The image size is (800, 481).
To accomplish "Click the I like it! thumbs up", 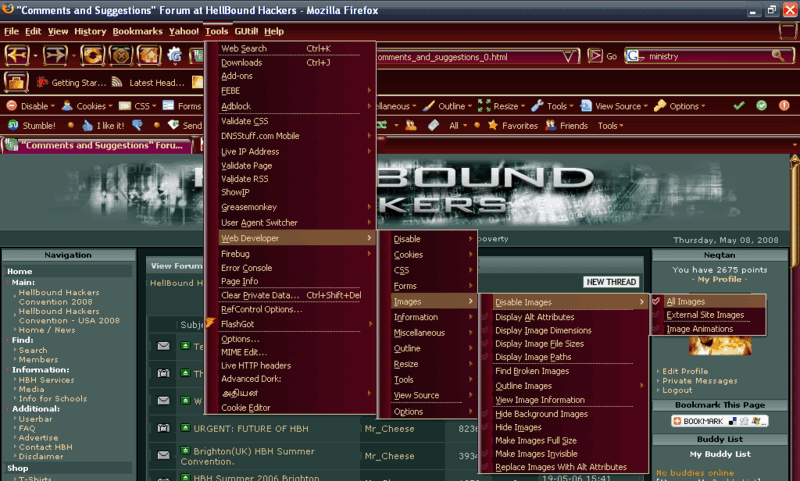I will click(x=103, y=125).
